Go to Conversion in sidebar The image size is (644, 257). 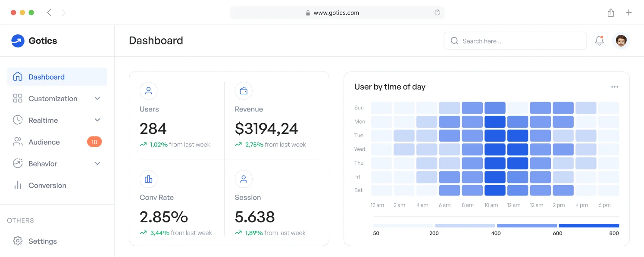tap(47, 186)
